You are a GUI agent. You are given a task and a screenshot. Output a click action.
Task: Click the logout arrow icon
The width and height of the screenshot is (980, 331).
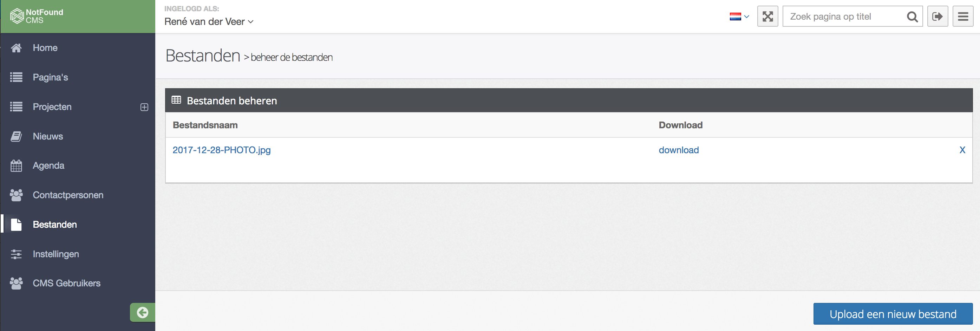[x=937, y=17]
